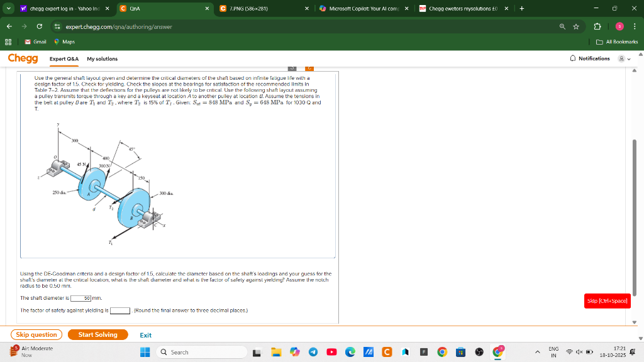Click the muted volume tray icon
The height and width of the screenshot is (362, 644).
[x=579, y=352]
